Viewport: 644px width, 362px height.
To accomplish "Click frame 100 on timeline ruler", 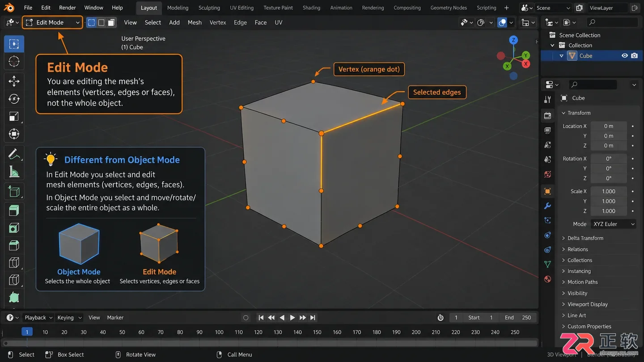I will coord(219,332).
